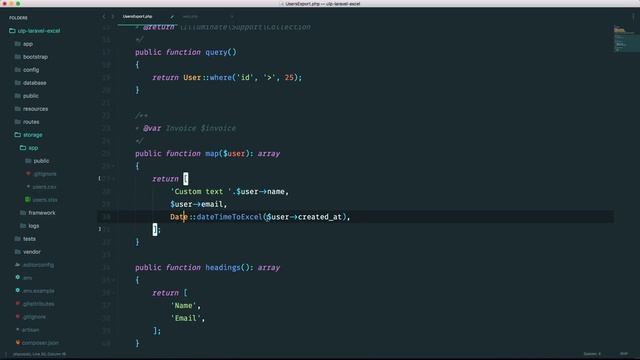Fold the headings function block
640x360 pixels.
click(113, 280)
